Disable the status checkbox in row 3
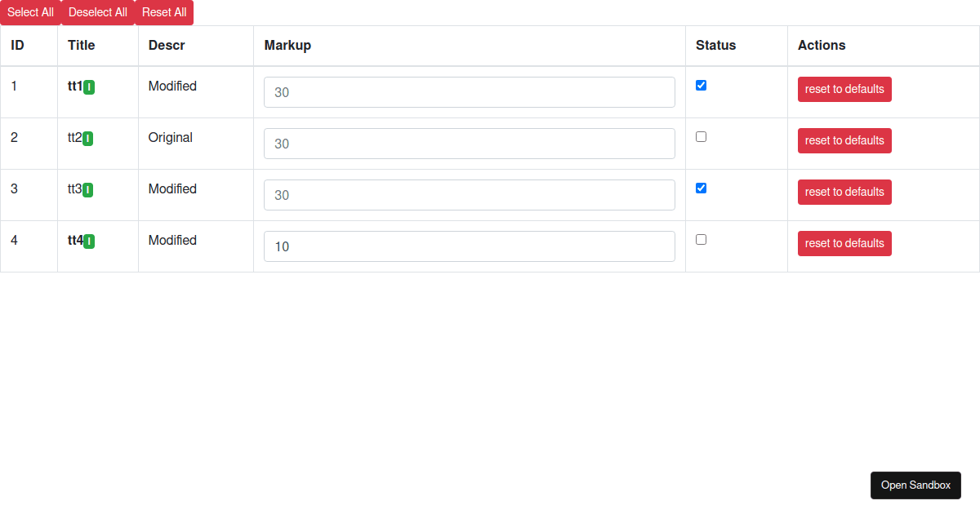The image size is (980, 514). (701, 188)
